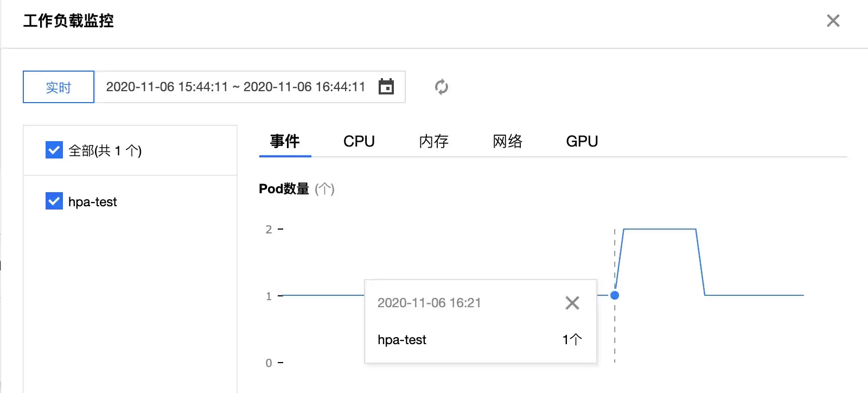Viewport: 868px width, 393px height.
Task: Click the hpa-test entry in tooltip
Action: 402,340
